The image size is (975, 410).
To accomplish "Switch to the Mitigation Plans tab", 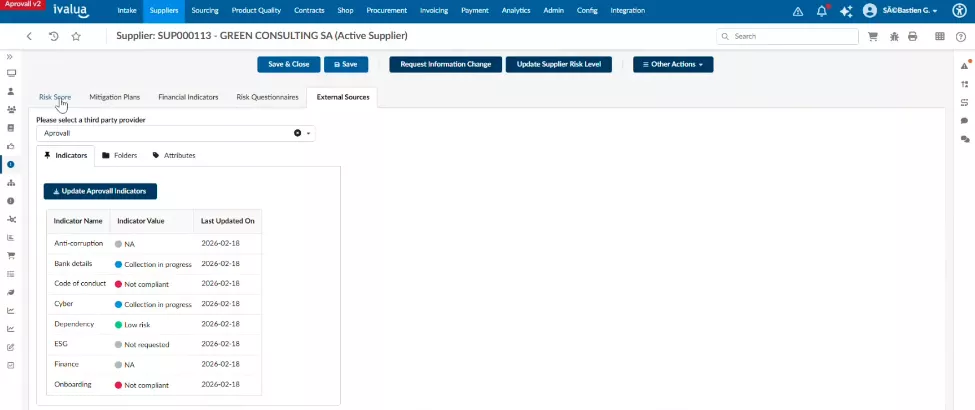I will [114, 98].
